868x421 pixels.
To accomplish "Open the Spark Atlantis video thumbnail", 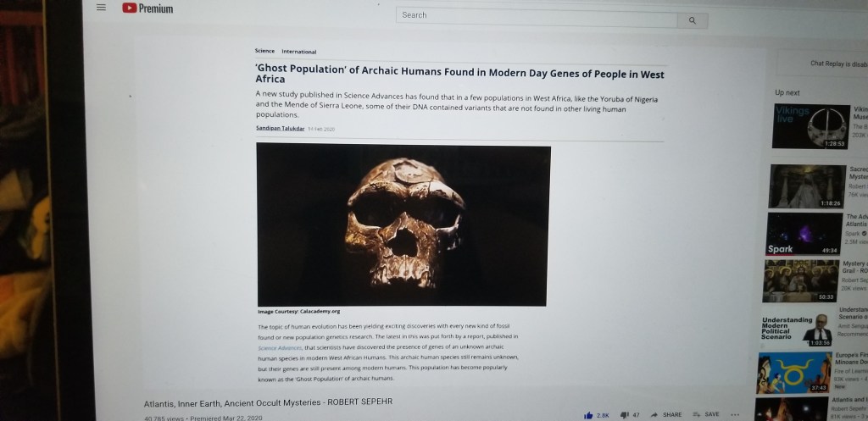I will pyautogui.click(x=804, y=234).
